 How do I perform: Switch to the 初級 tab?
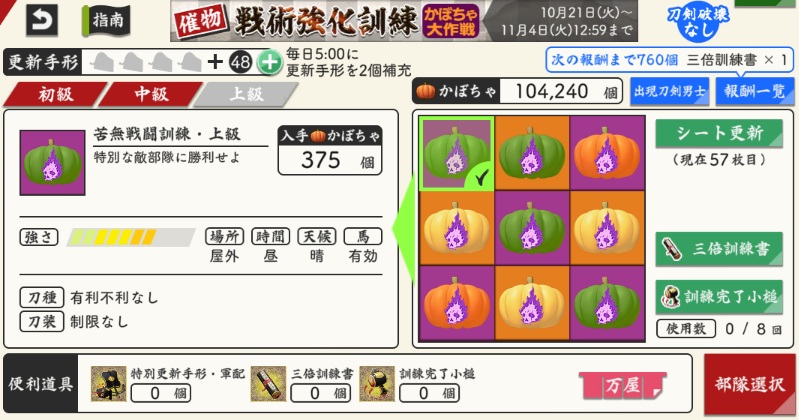(56, 94)
